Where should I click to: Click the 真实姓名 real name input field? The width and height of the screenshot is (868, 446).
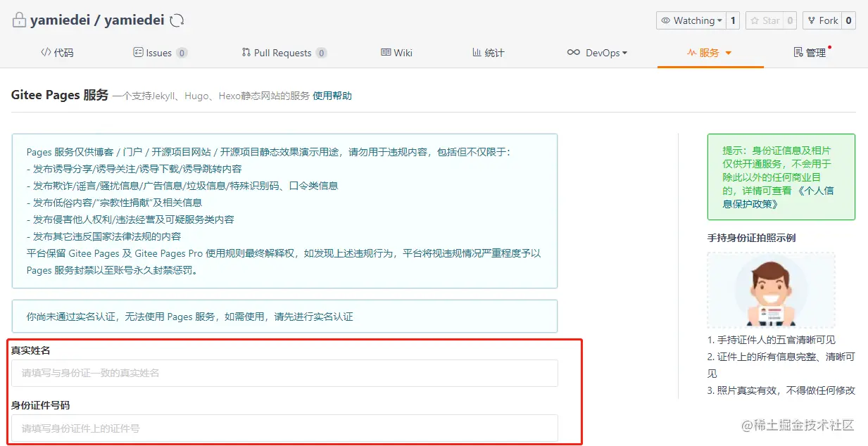tap(284, 373)
